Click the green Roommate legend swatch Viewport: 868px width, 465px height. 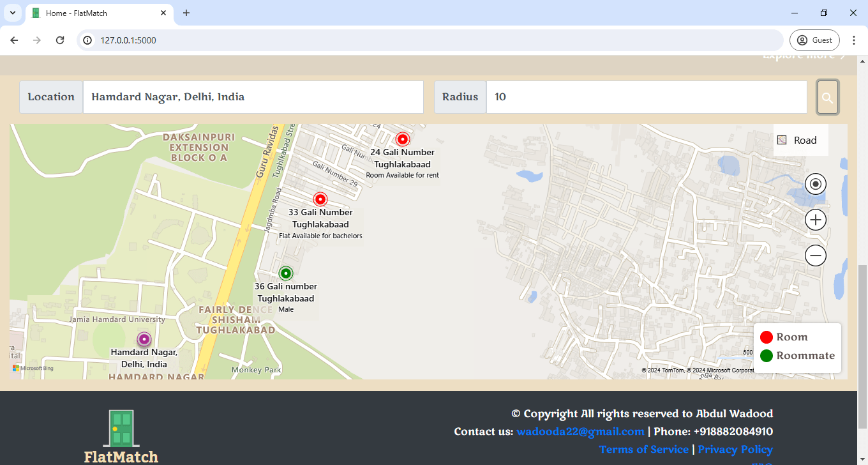[767, 356]
